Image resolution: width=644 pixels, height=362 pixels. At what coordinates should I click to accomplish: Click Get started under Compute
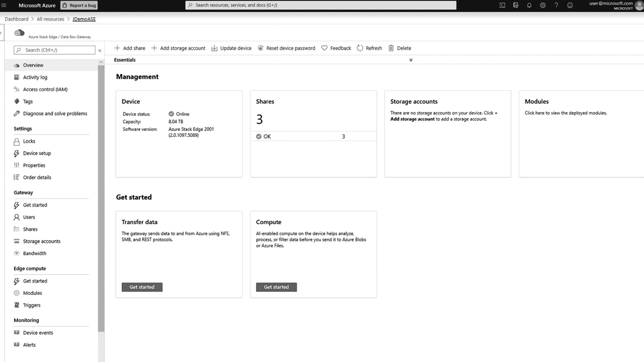click(x=276, y=287)
